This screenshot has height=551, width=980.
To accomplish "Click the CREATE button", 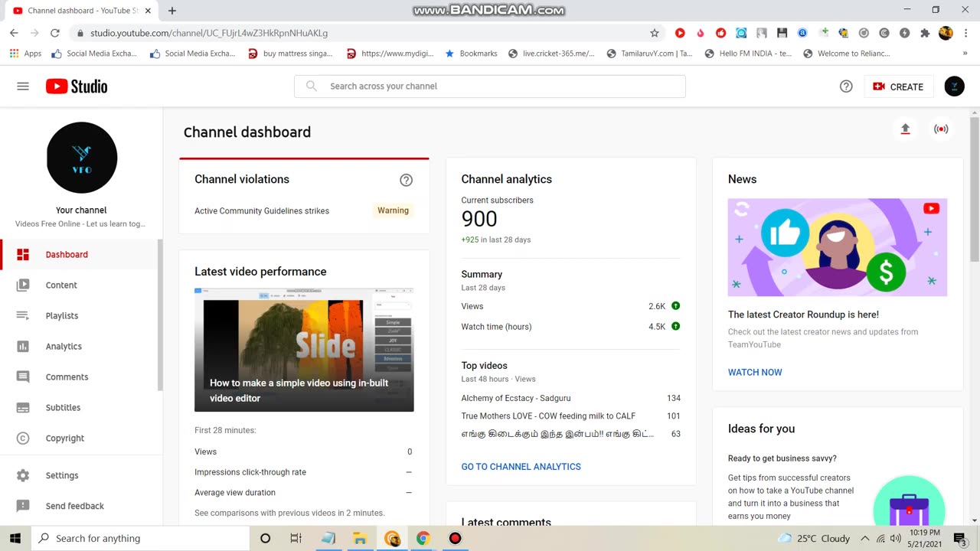I will (899, 86).
